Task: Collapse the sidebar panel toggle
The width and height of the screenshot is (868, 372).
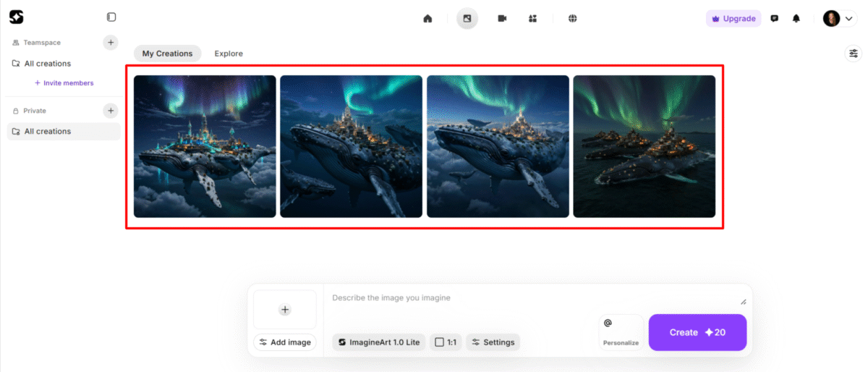Action: click(x=111, y=17)
